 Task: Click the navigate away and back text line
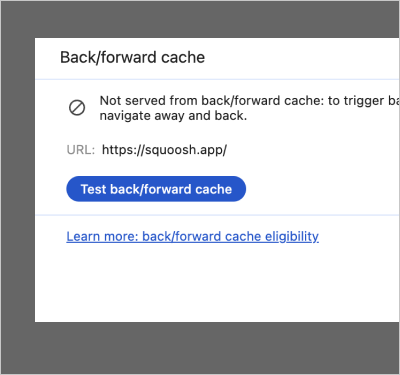[173, 116]
